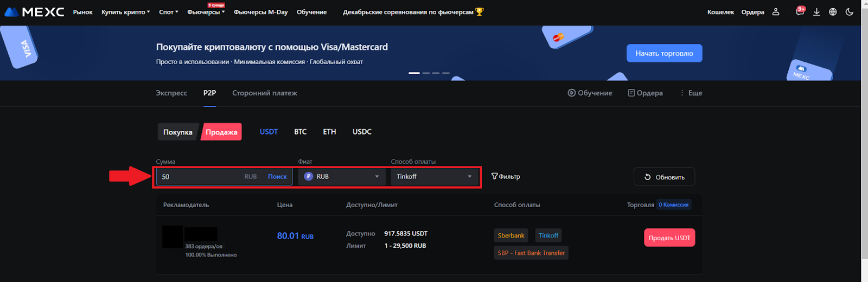This screenshot has height=282, width=868.
Task: Click the Рекламодатель column header
Action: click(186, 204)
